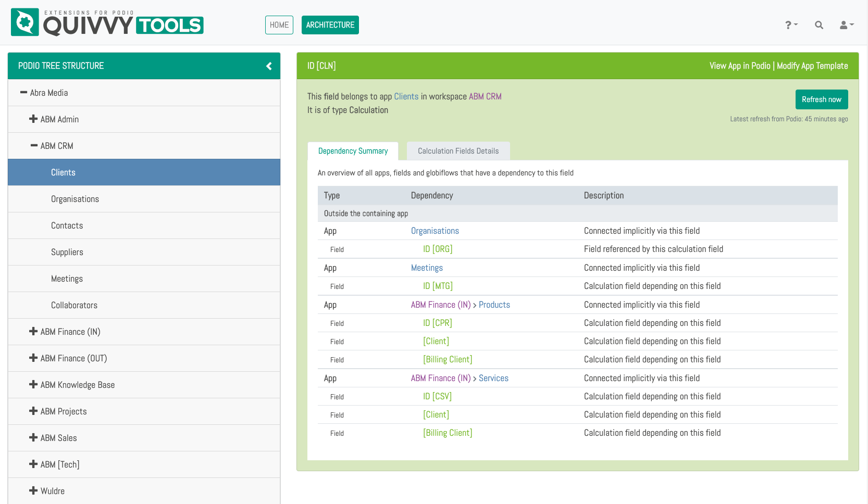Viewport: 868px width, 504px height.
Task: Select Clients app in the tree
Action: pos(144,172)
